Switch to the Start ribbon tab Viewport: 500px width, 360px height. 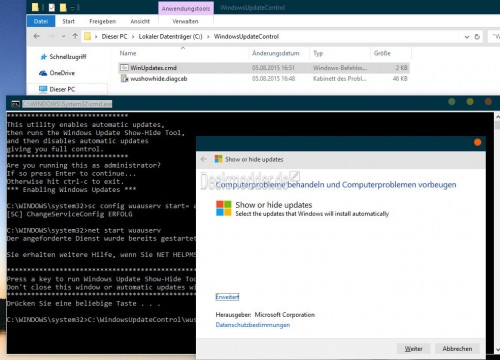(68, 21)
